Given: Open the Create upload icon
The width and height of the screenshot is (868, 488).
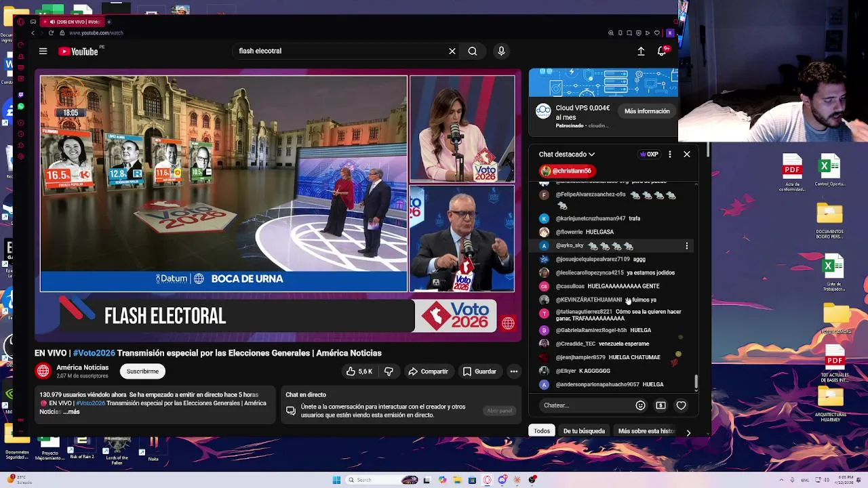Looking at the screenshot, I should [x=641, y=51].
